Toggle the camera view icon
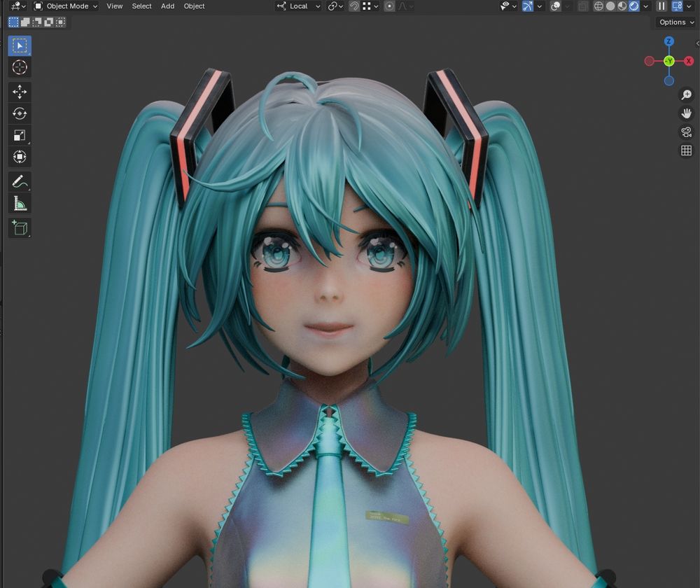Screen dimensions: 700x588 [686, 132]
